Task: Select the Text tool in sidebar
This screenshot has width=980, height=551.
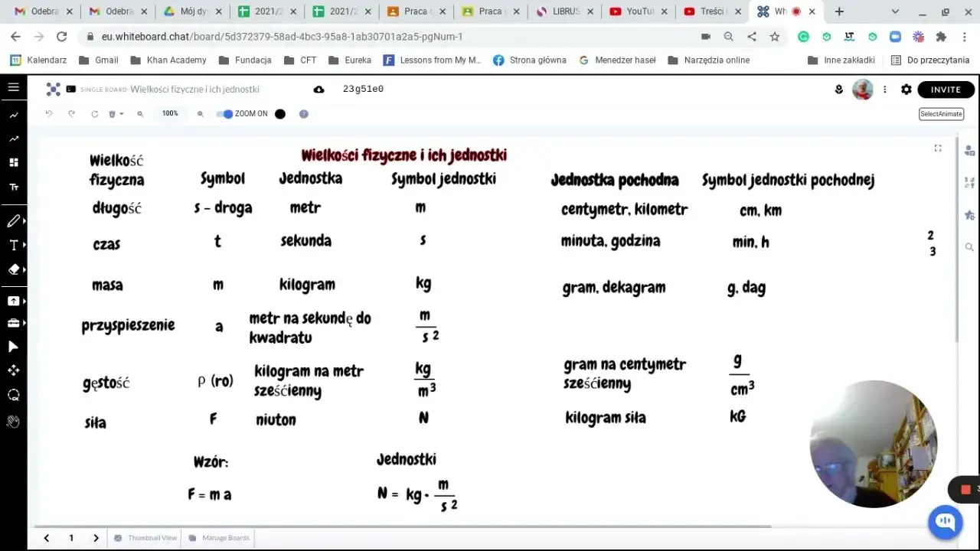Action: click(x=12, y=245)
